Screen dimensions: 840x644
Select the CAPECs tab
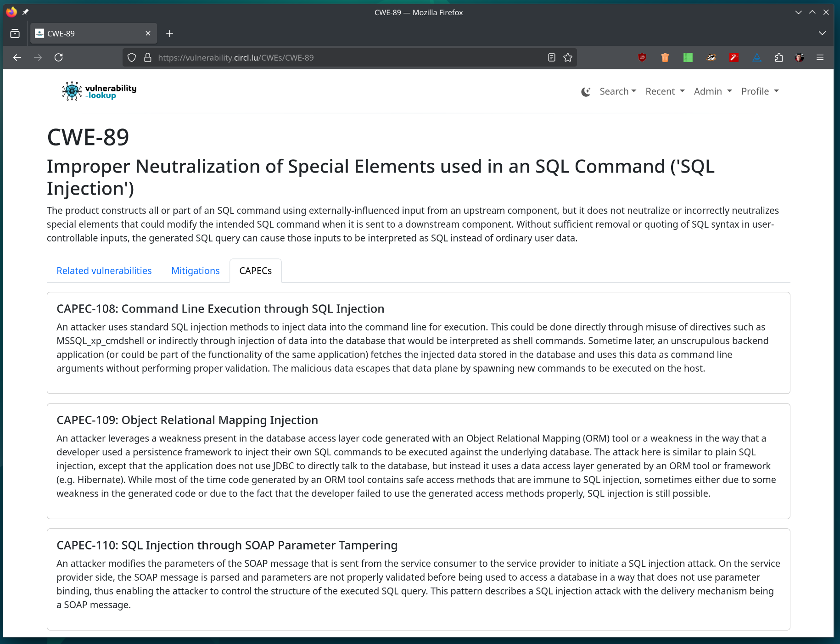(x=256, y=271)
